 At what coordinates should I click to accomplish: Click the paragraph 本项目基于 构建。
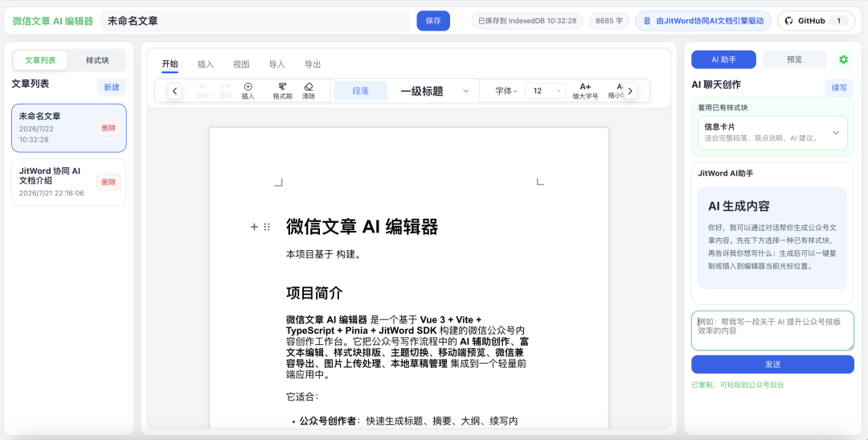coord(323,255)
